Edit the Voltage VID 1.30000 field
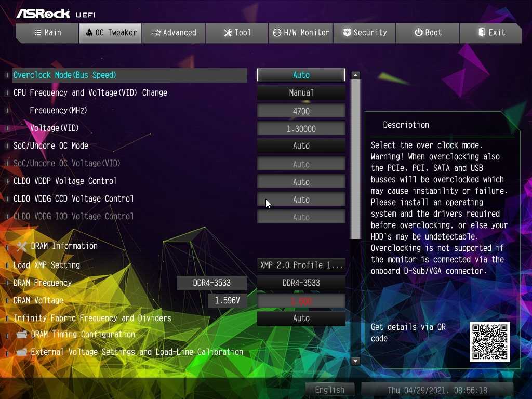 click(x=301, y=129)
